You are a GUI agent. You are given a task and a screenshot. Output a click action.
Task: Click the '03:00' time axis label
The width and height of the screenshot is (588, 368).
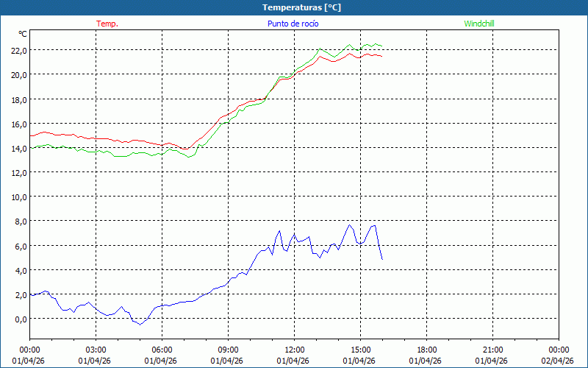coord(96,350)
